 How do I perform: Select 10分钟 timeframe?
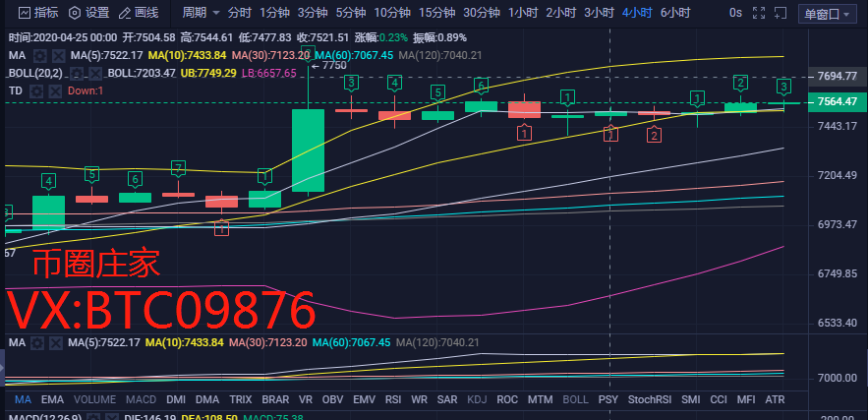click(x=392, y=13)
